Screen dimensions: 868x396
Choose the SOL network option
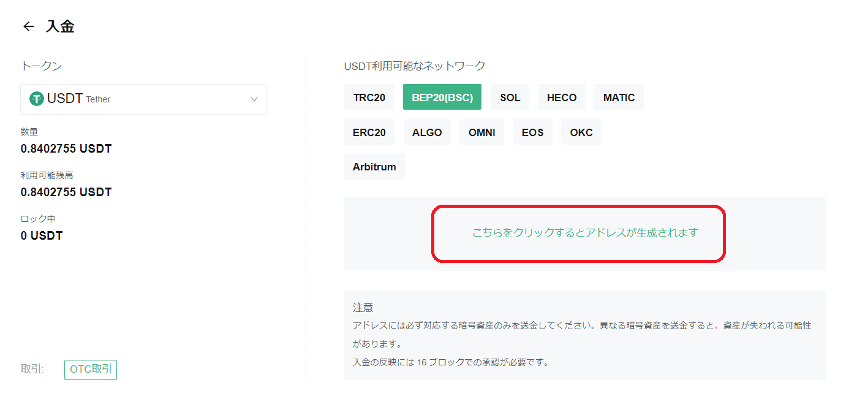click(x=510, y=97)
